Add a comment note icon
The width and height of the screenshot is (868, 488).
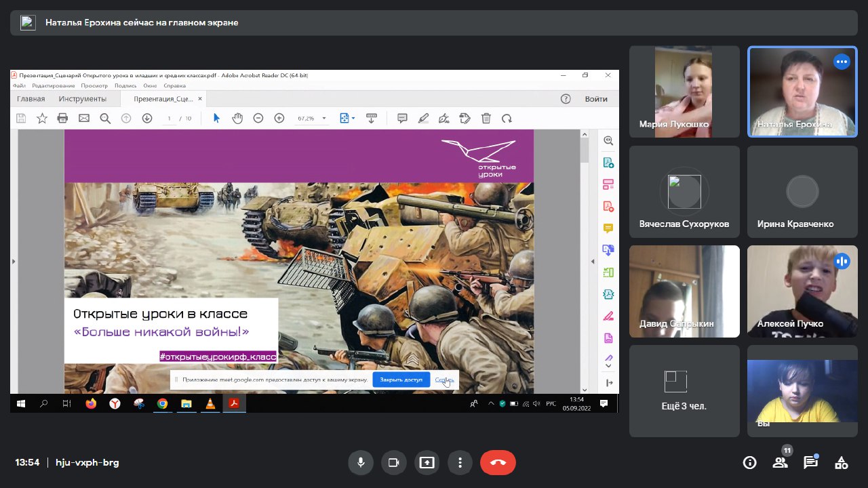tap(402, 118)
